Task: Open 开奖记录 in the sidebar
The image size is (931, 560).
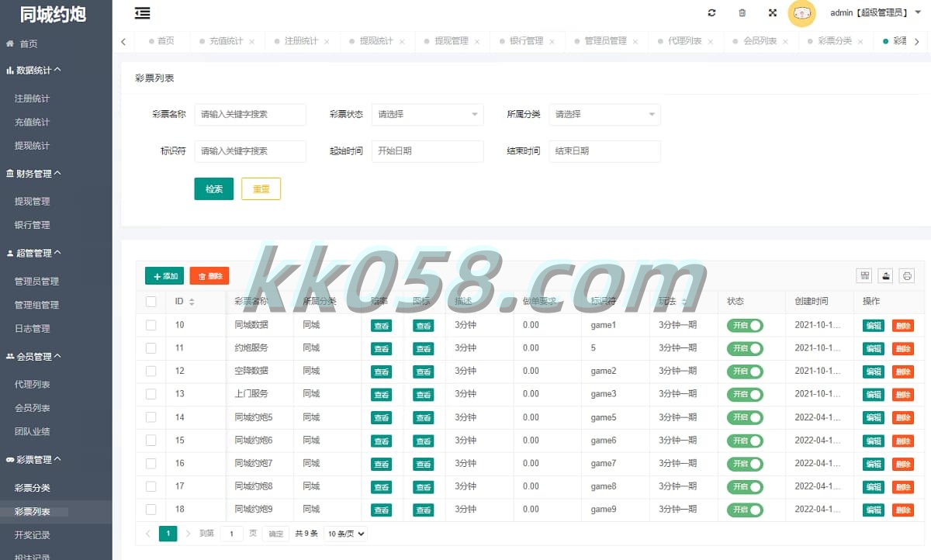Action: pos(32,535)
